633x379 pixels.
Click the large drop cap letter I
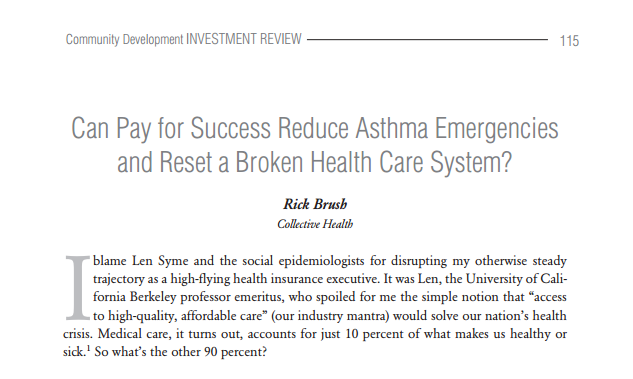point(77,287)
